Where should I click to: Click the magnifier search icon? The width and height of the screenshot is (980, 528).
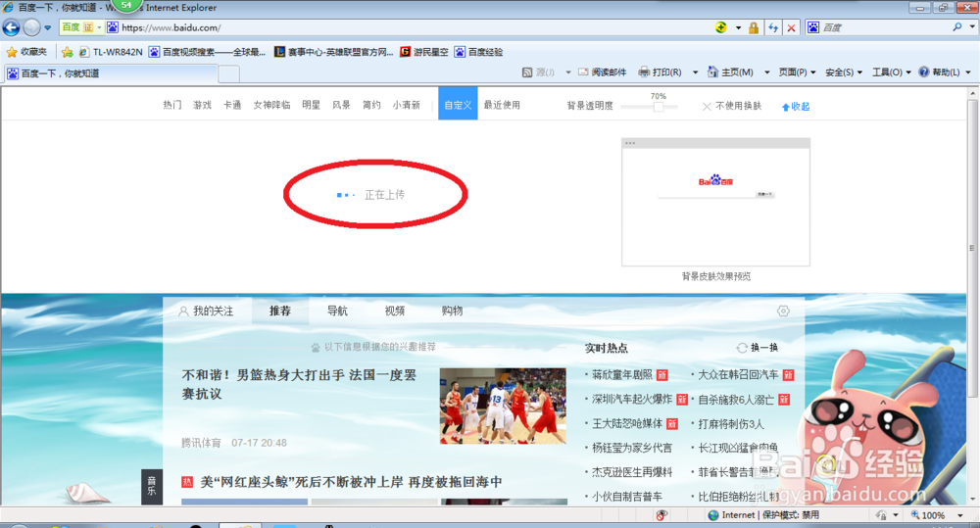(956, 26)
